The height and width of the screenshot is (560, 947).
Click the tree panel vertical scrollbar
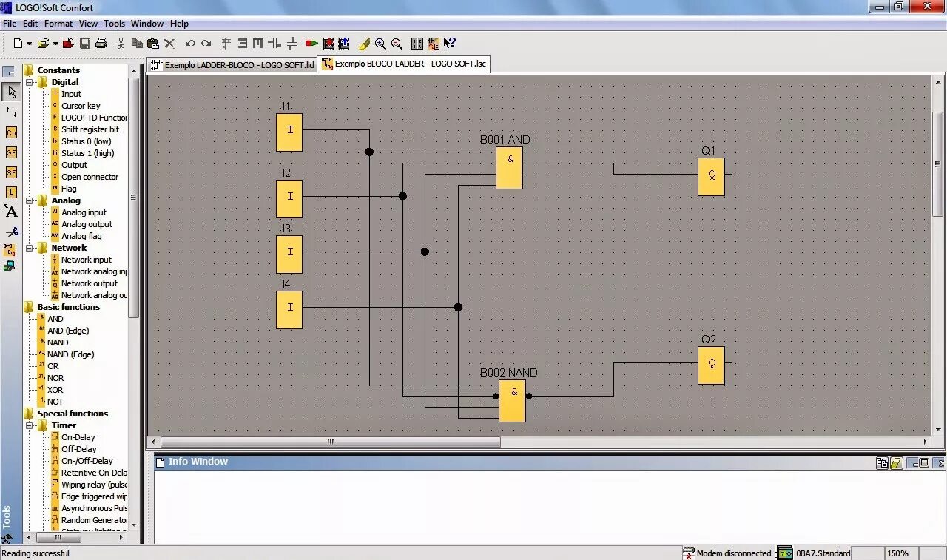[134, 198]
